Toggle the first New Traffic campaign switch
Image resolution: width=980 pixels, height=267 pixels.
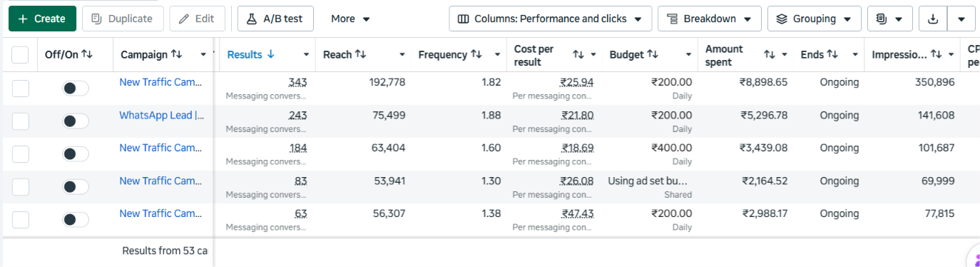[x=76, y=89]
